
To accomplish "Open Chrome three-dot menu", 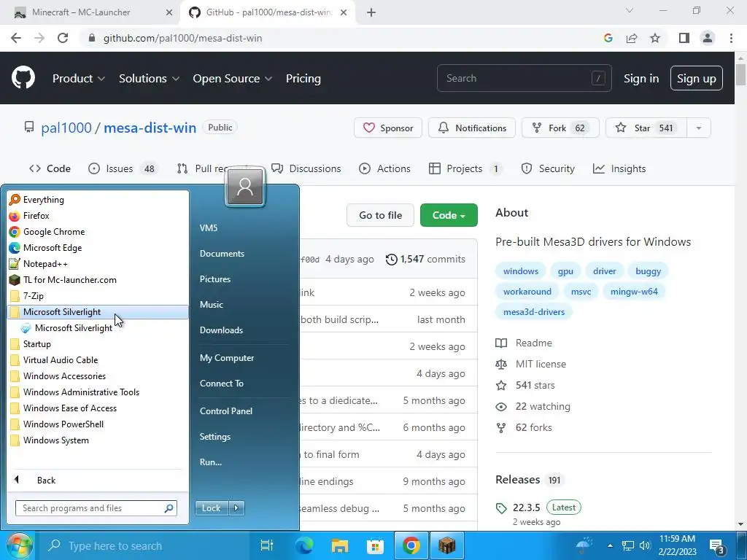I will pyautogui.click(x=731, y=38).
